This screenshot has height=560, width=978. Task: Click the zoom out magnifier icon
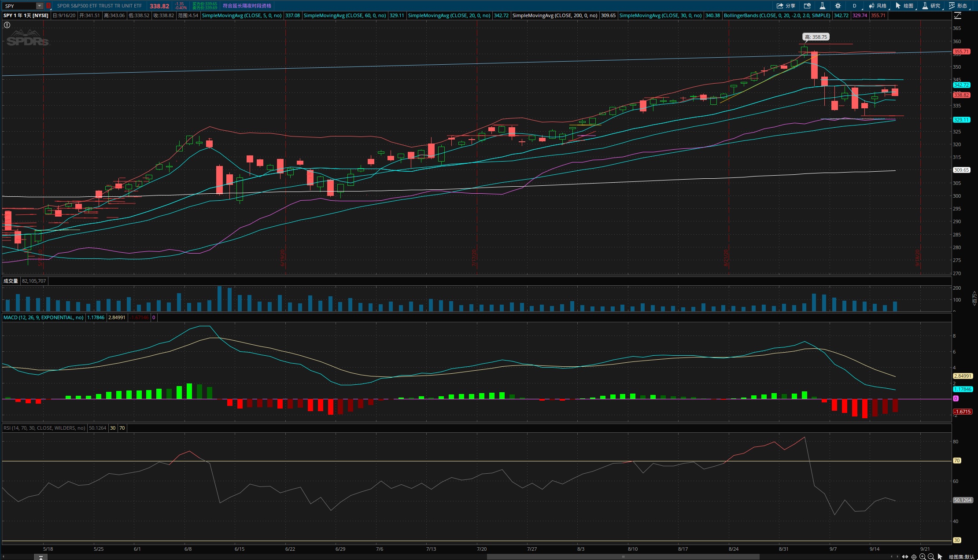(931, 557)
